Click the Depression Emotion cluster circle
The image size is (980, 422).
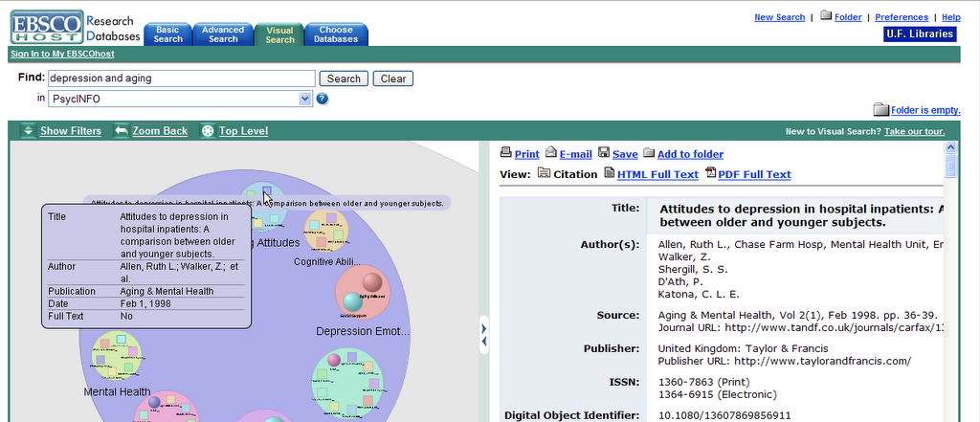coord(363,293)
